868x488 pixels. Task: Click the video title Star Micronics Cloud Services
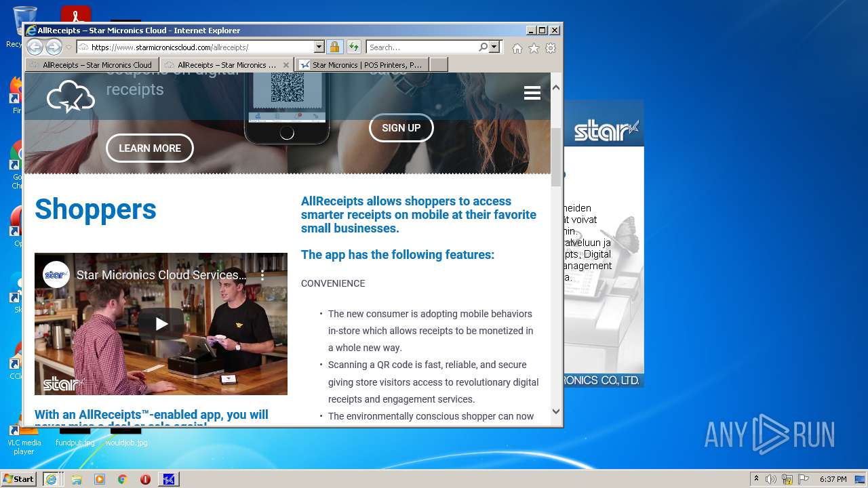click(161, 275)
